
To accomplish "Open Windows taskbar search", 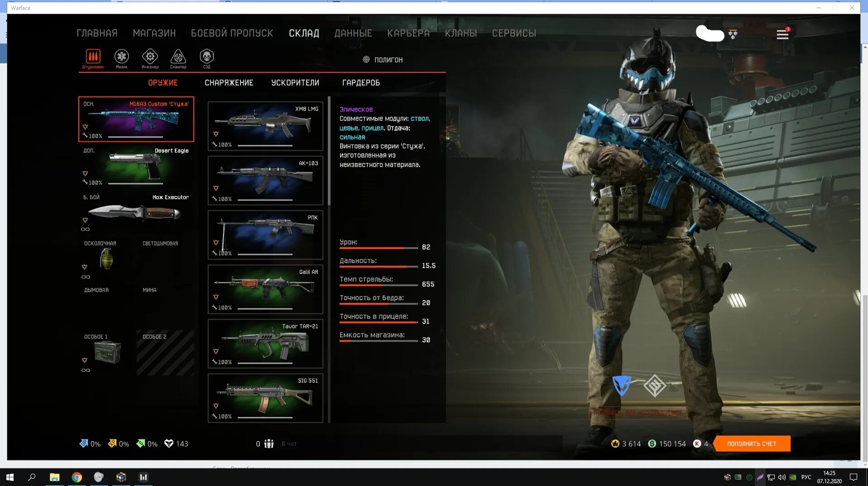I will (32, 477).
